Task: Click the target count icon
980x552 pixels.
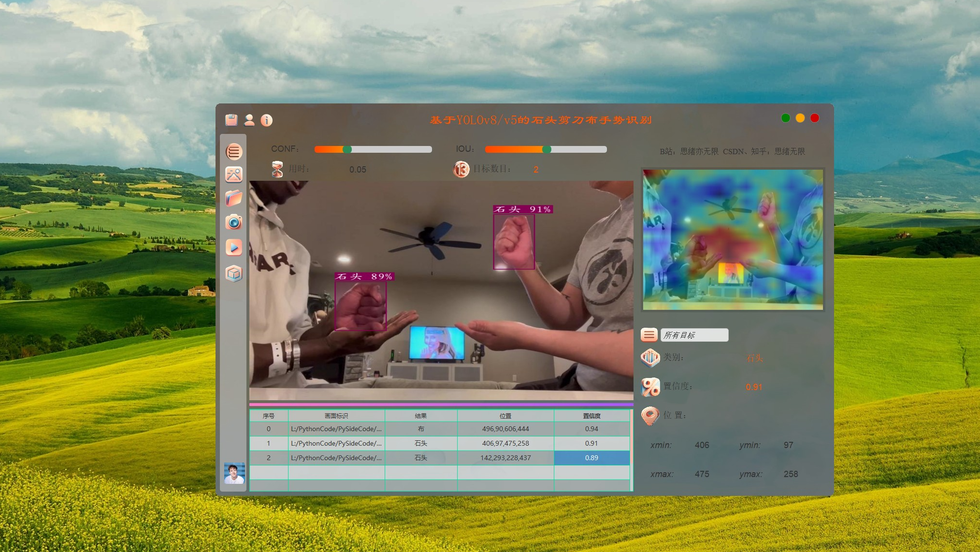Action: [x=461, y=169]
